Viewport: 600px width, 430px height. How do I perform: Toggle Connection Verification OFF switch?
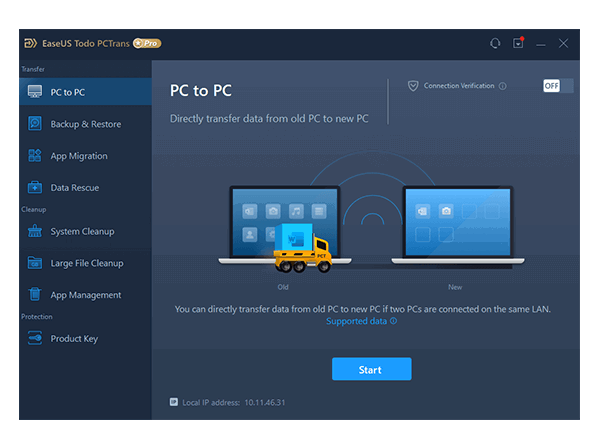(558, 86)
